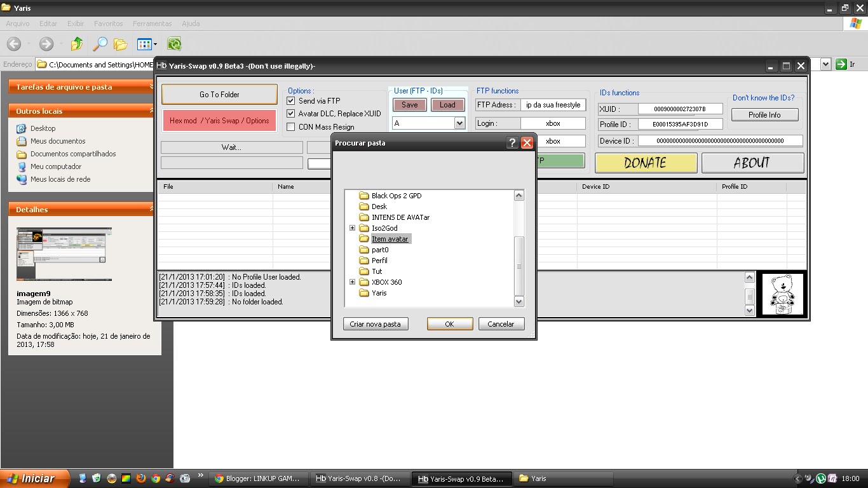Open the Ferramentas menu
This screenshot has width=868, height=488.
pos(153,24)
